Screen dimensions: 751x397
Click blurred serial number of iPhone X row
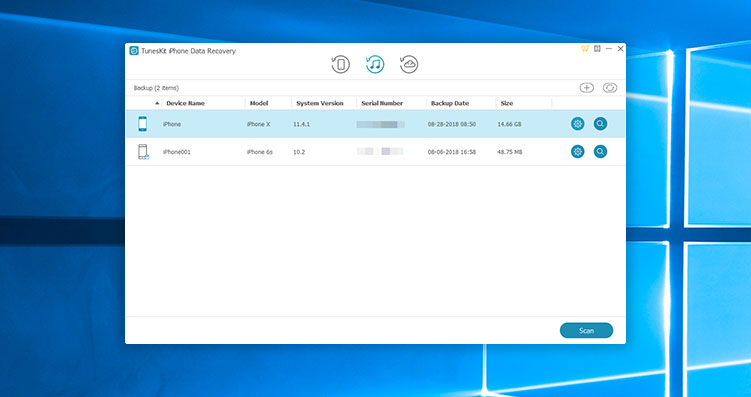[x=380, y=125]
